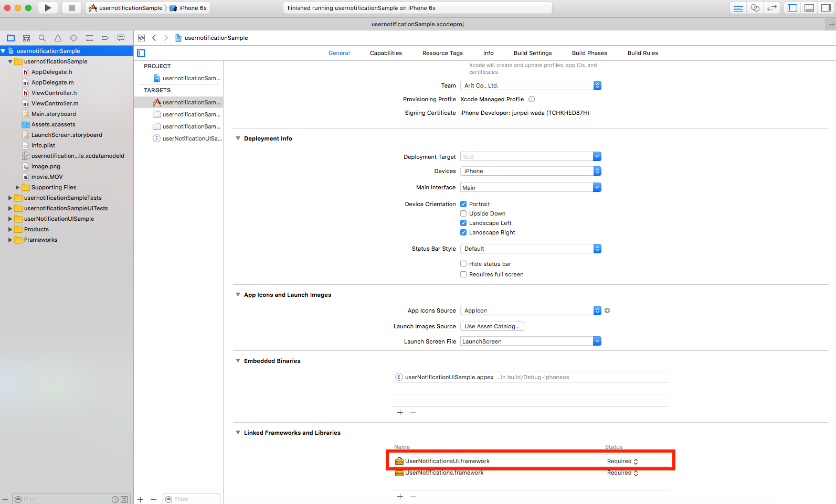This screenshot has width=836, height=504.
Task: Select AppDelegate.m in navigator
Action: click(52, 82)
